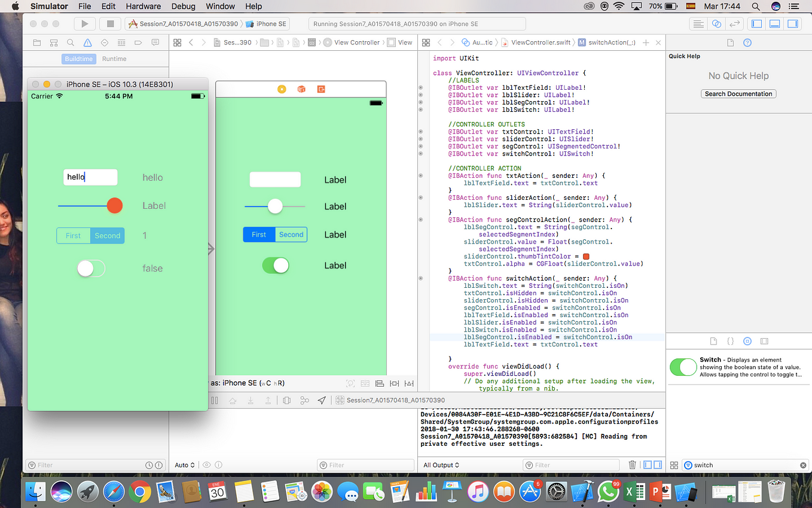This screenshot has width=812, height=508.
Task: Toggle the switch in the iPhone simulator
Action: coord(91,269)
